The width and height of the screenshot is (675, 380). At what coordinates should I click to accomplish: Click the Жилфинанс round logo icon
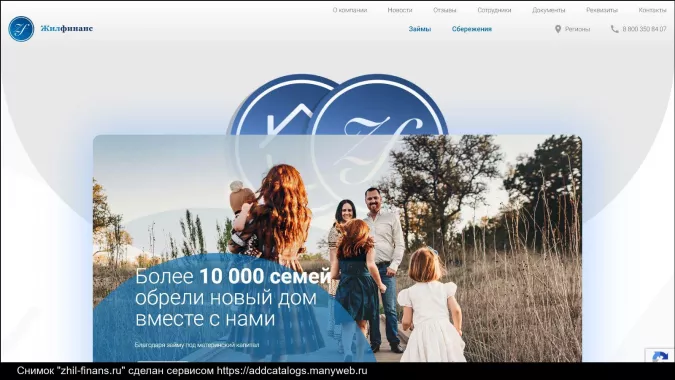21,29
